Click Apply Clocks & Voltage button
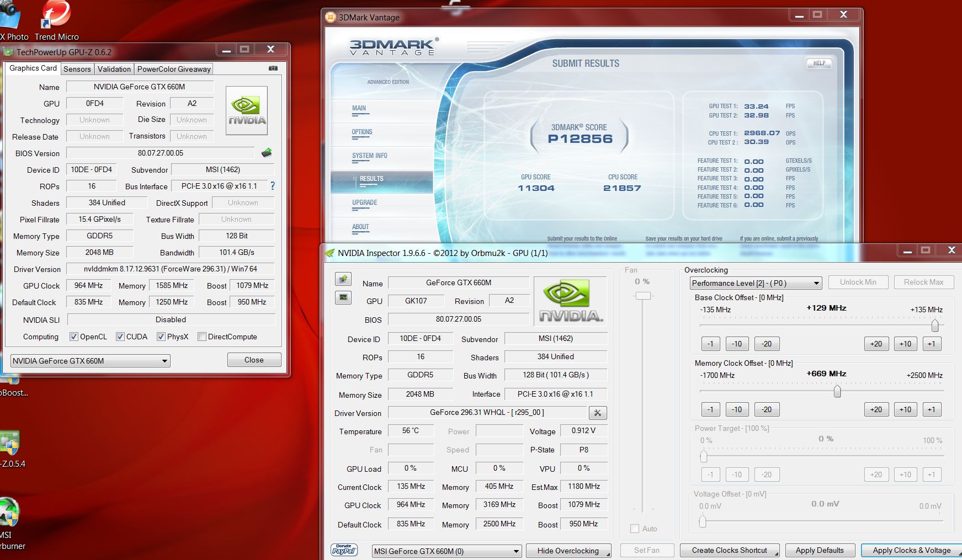962x560 pixels. click(911, 550)
